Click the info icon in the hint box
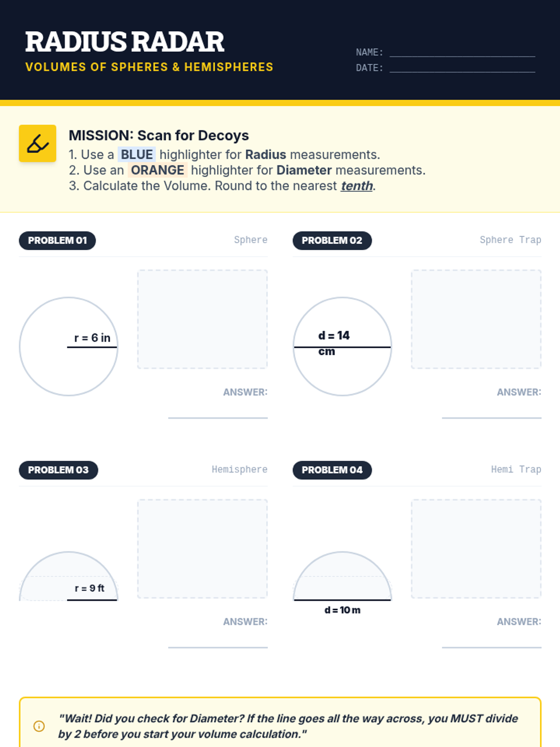Viewport: 560px width, 747px height. (x=39, y=726)
